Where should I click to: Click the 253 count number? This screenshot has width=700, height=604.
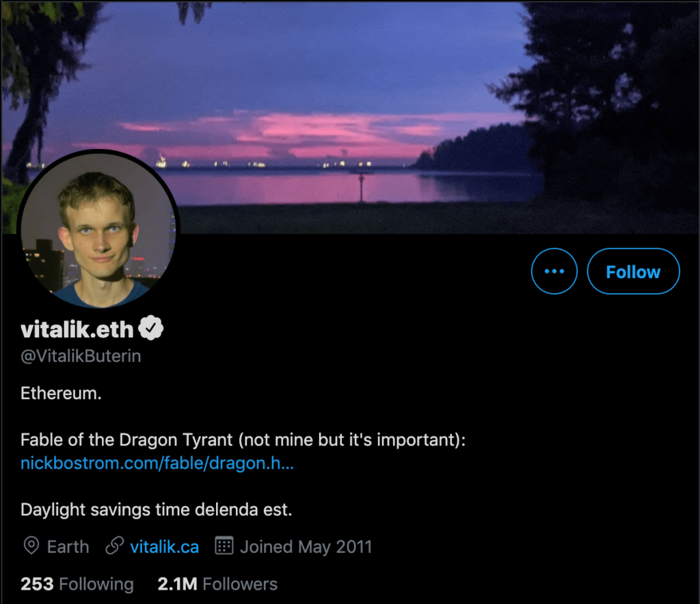click(x=37, y=584)
